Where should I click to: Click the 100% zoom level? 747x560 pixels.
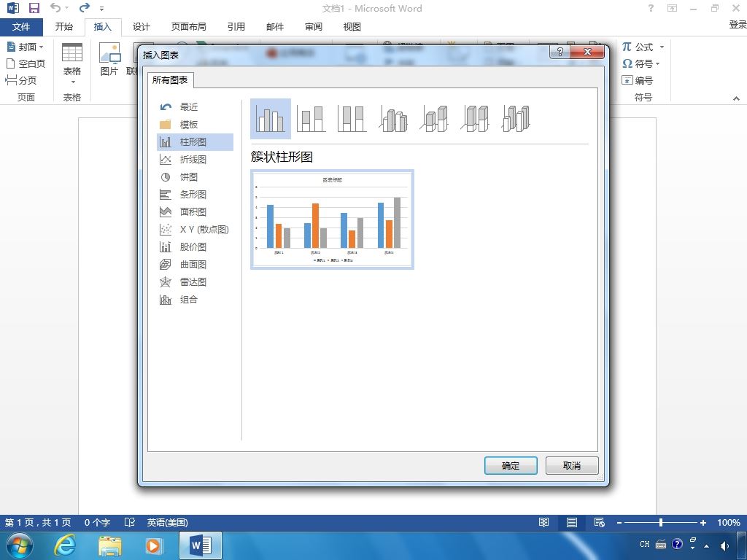point(729,522)
